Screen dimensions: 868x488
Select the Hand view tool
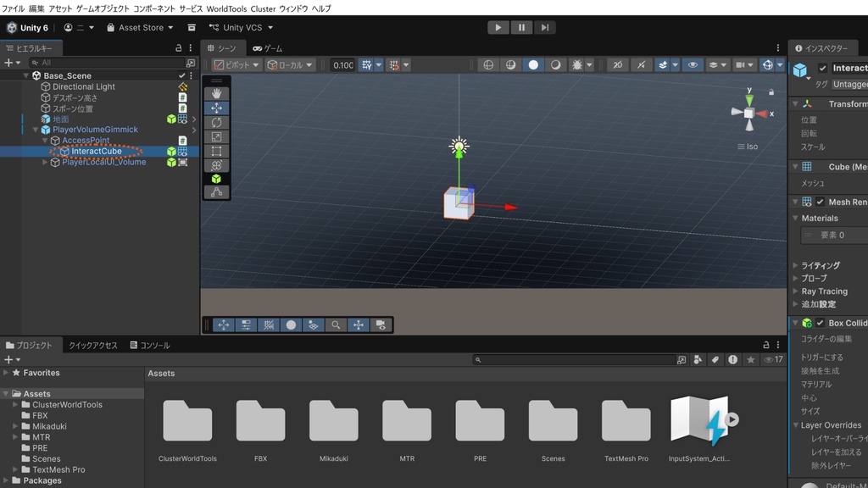[216, 94]
